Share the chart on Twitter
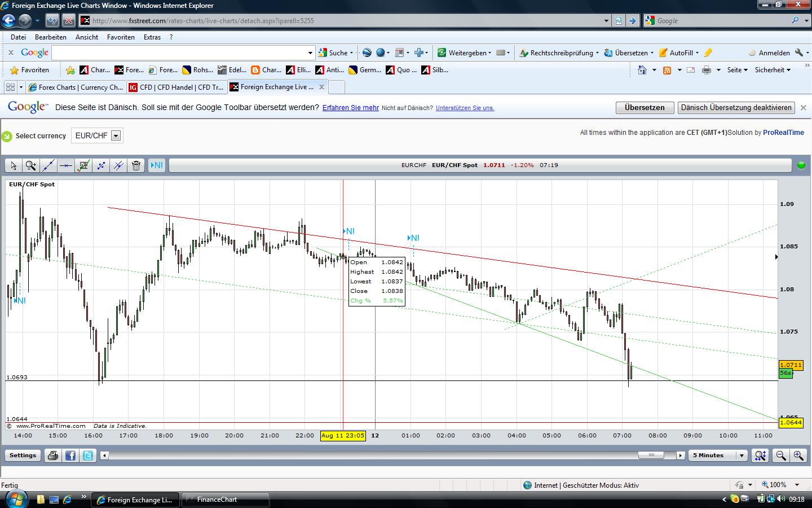 (89, 456)
